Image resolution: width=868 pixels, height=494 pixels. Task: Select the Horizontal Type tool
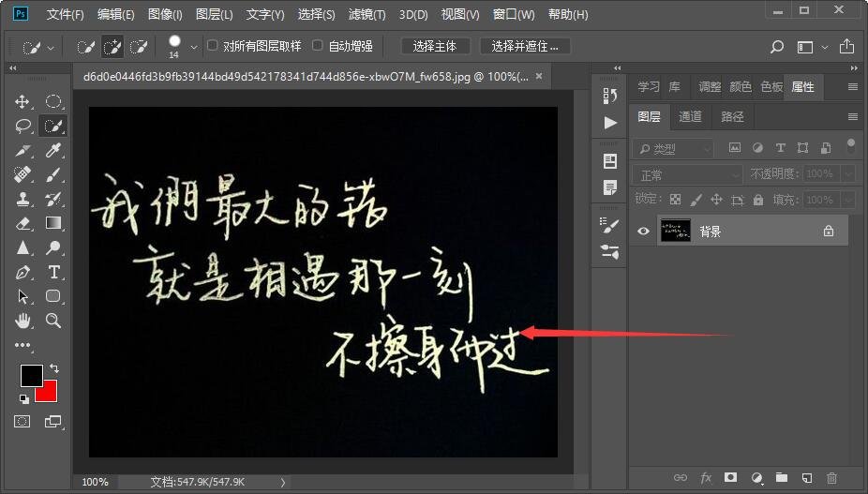(x=53, y=272)
